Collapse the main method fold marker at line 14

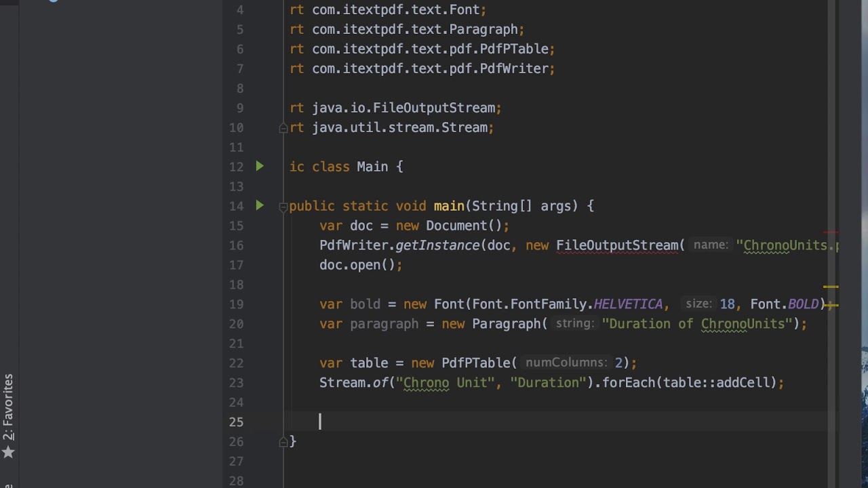pos(283,206)
